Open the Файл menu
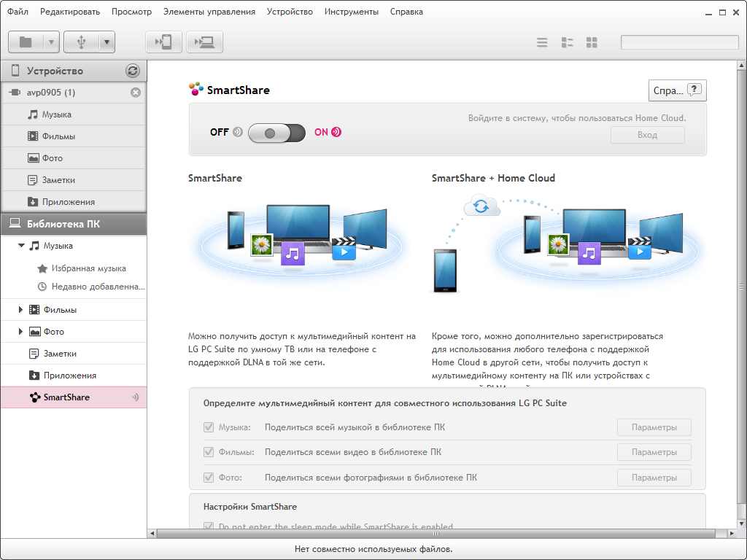Screen dimensions: 747x560 click(x=18, y=12)
